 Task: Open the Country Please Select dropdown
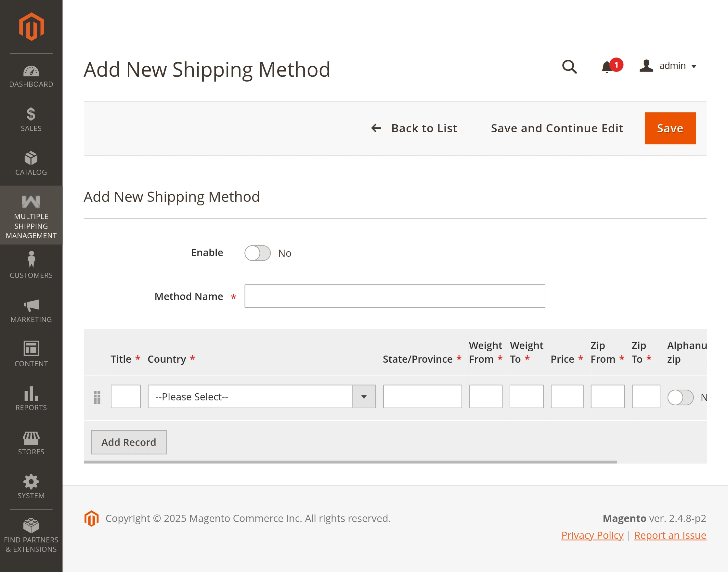click(262, 396)
